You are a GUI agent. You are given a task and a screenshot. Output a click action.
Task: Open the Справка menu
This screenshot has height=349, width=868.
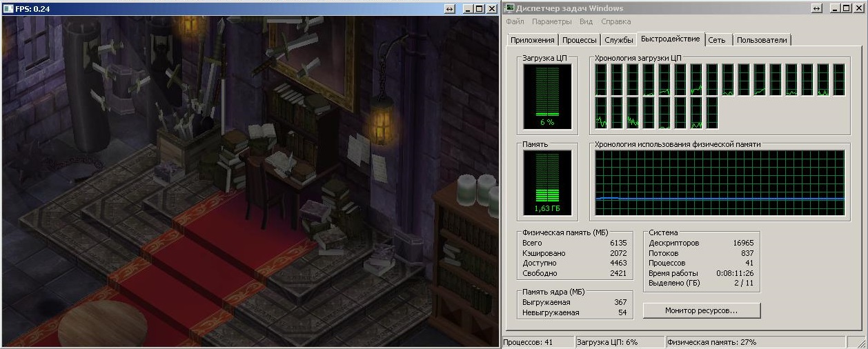(x=615, y=21)
